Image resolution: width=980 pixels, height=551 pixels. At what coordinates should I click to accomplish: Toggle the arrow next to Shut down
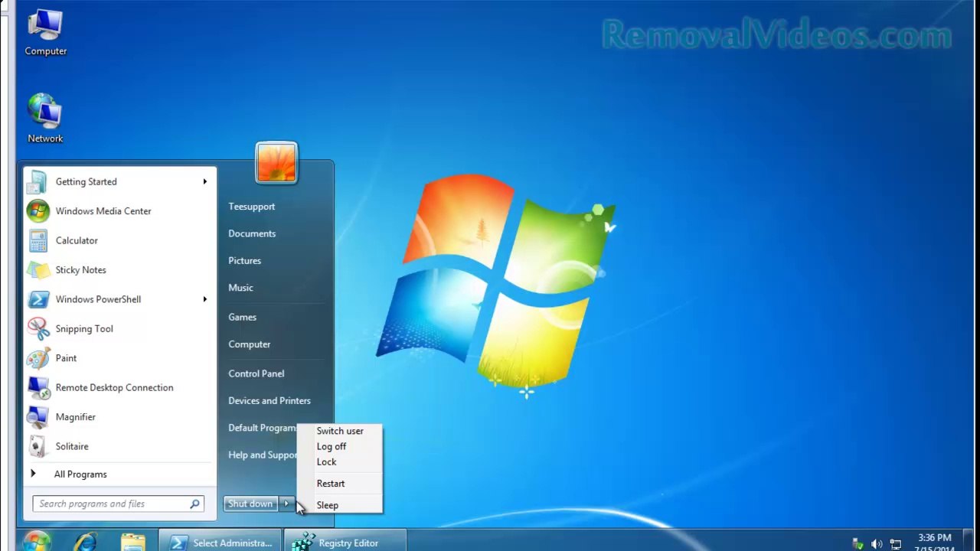coord(286,504)
